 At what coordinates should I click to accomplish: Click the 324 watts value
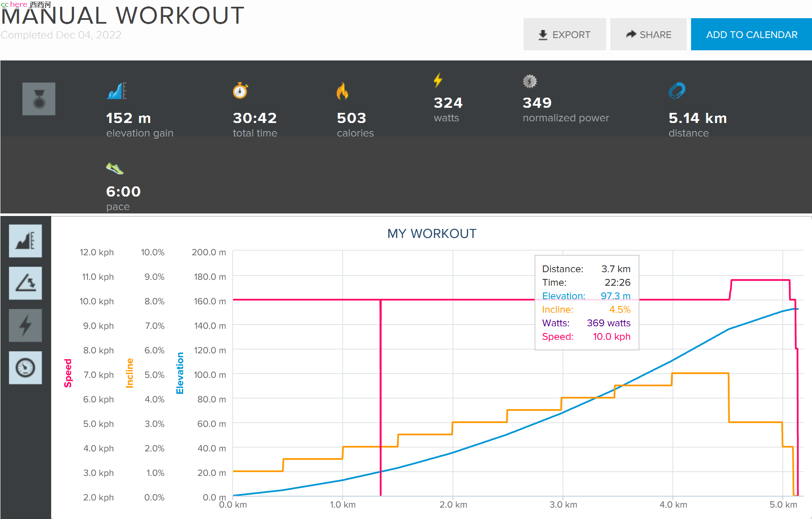(448, 103)
